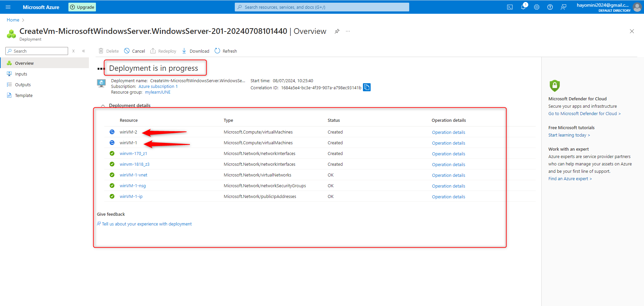View Operation details for winVM-1-nsg
This screenshot has height=306, width=644.
click(x=448, y=186)
